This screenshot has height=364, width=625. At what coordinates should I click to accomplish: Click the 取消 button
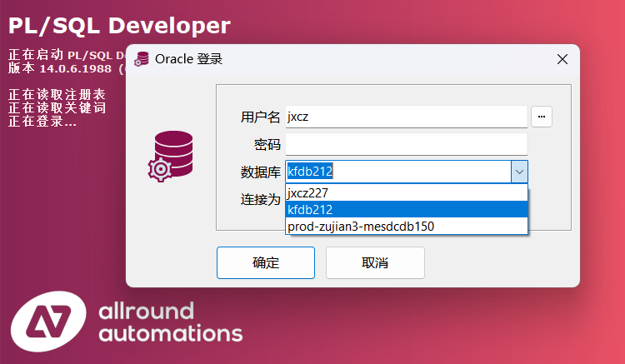(x=375, y=263)
